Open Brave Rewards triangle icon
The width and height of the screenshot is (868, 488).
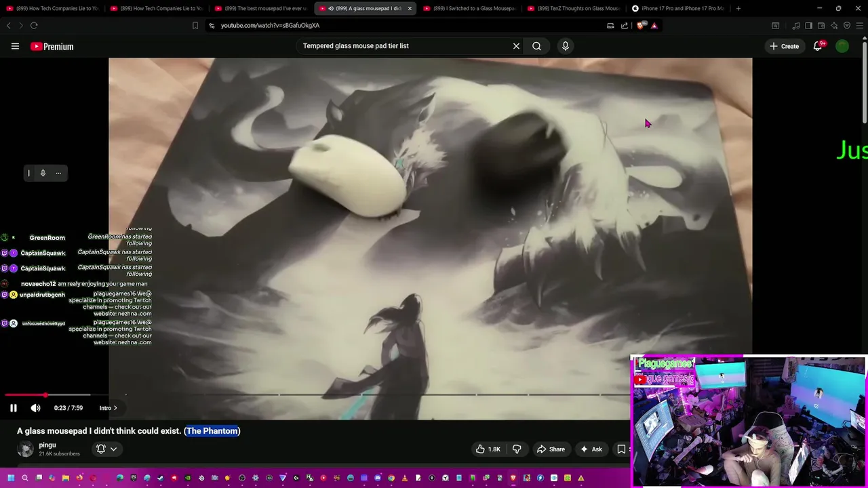(x=654, y=26)
